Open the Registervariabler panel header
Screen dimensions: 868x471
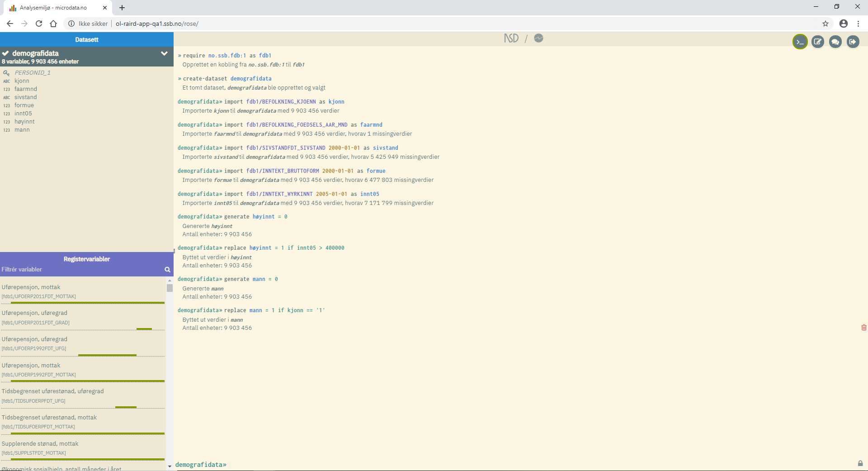87,259
